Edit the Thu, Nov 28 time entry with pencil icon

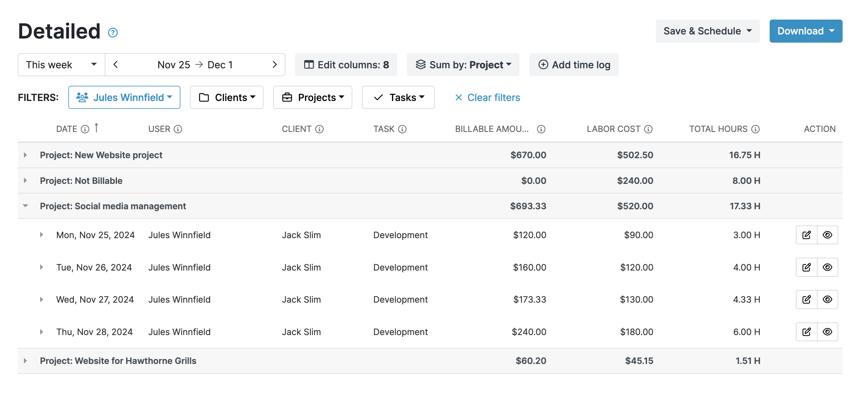pyautogui.click(x=806, y=332)
